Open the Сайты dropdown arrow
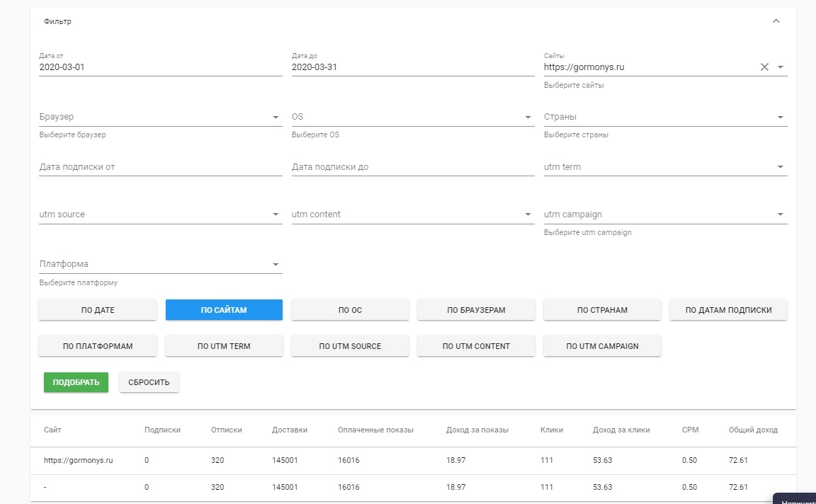Viewport: 816px width, 504px height. tap(780, 67)
